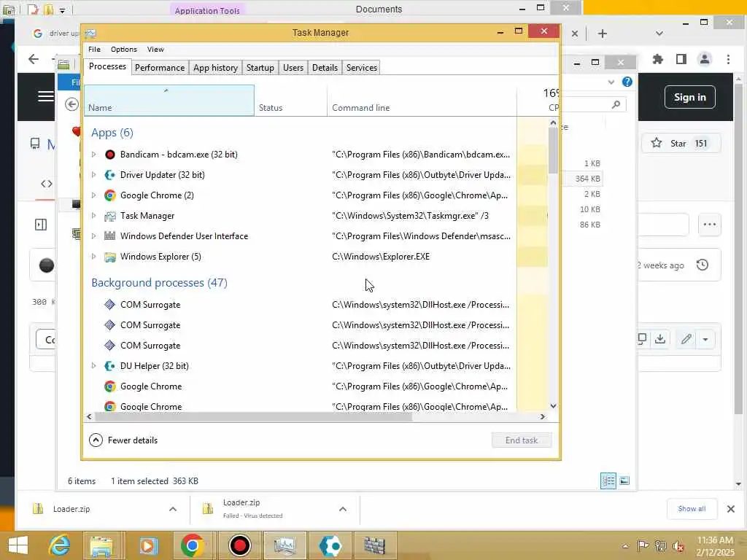
Task: Click Chrome tab search chevron
Action: pos(659,34)
